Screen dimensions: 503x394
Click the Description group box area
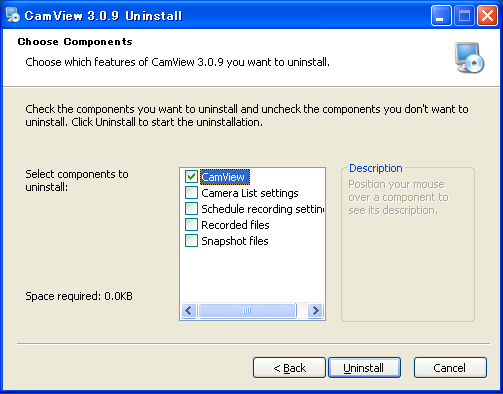408,244
